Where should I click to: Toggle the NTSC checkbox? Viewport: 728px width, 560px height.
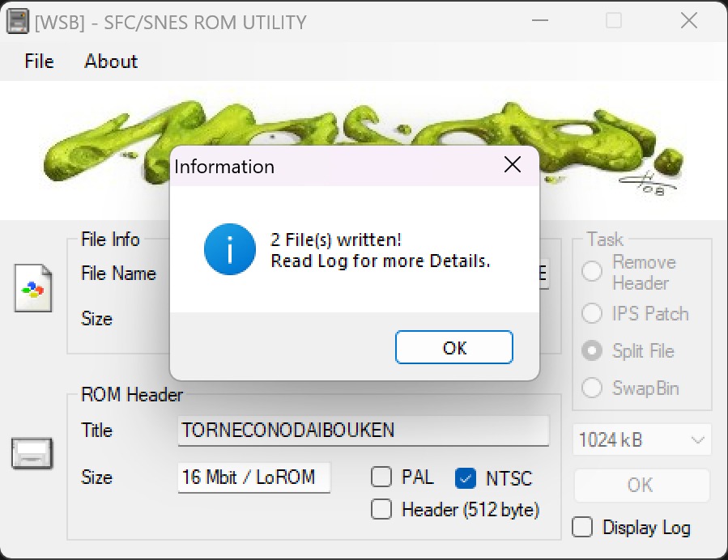point(466,477)
